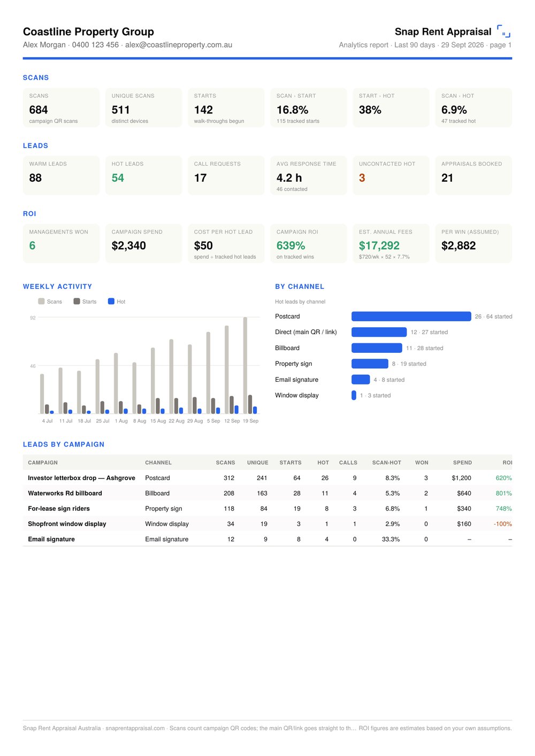The image size is (535, 756).
Task: Click the Snap Rent Appraisal logo icon
Action: 503,31
